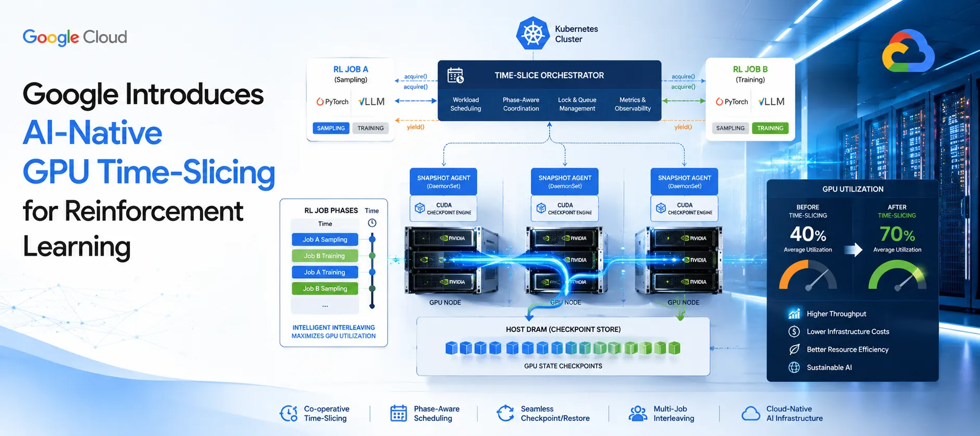Viewport: 980px width, 436px height.
Task: Click the Higher Throughput chart icon
Action: (x=794, y=313)
